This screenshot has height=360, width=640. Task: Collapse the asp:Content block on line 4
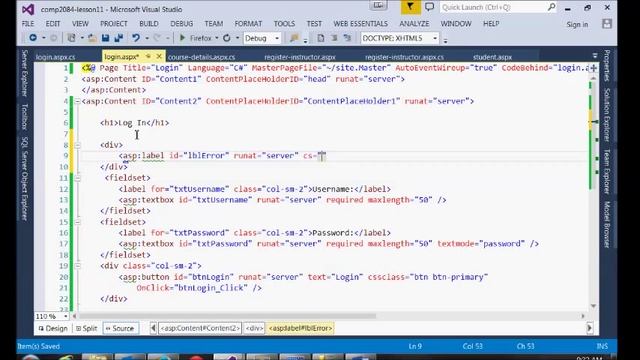click(78, 101)
